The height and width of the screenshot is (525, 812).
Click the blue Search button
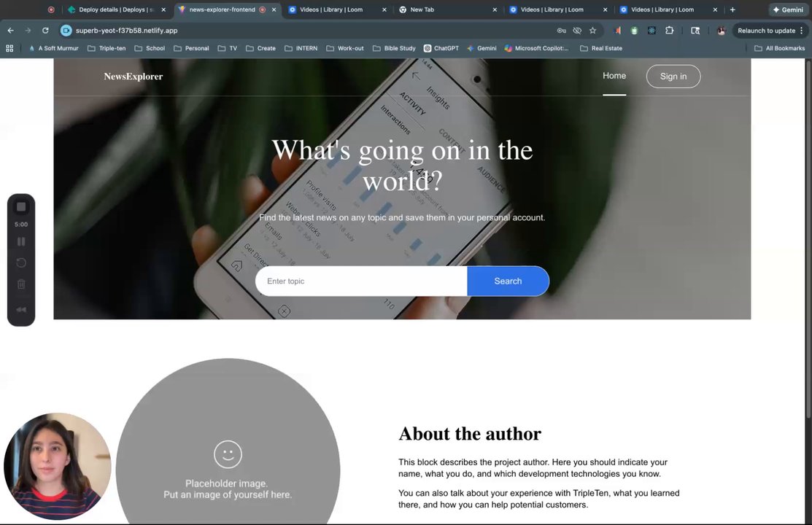click(x=508, y=281)
